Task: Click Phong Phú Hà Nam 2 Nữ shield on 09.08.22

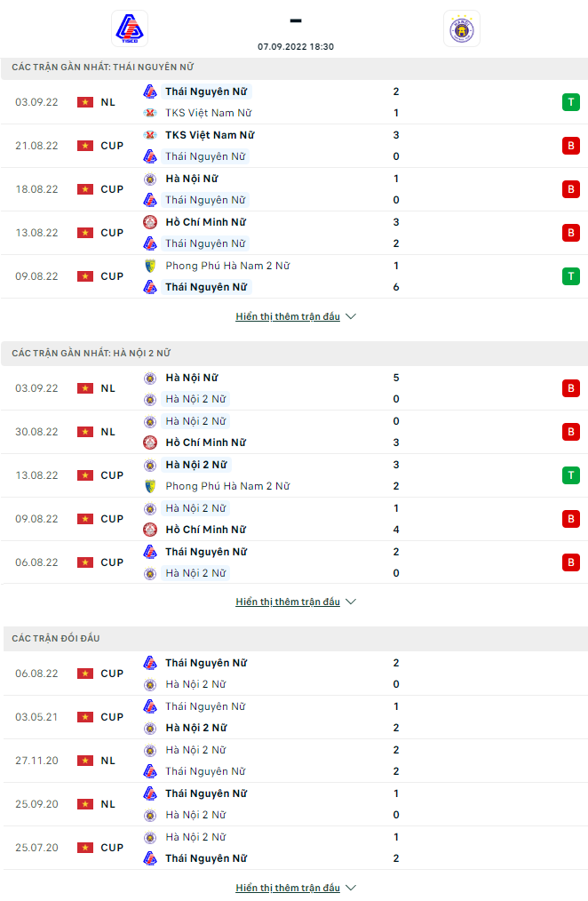Action: click(150, 266)
